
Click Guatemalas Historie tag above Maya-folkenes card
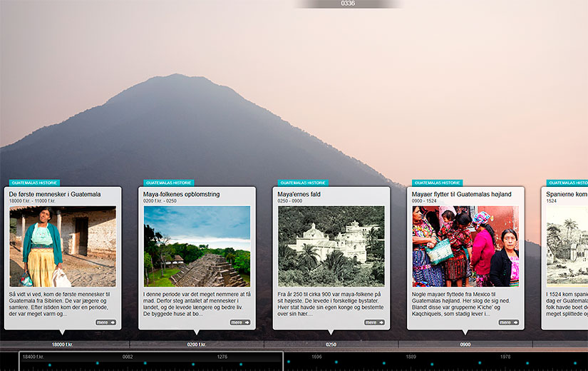[x=169, y=183]
